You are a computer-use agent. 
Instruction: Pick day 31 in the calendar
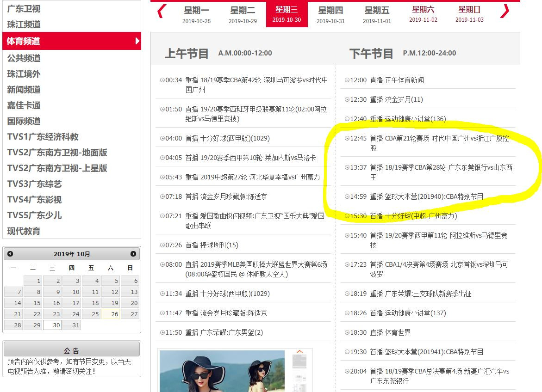[72, 325]
